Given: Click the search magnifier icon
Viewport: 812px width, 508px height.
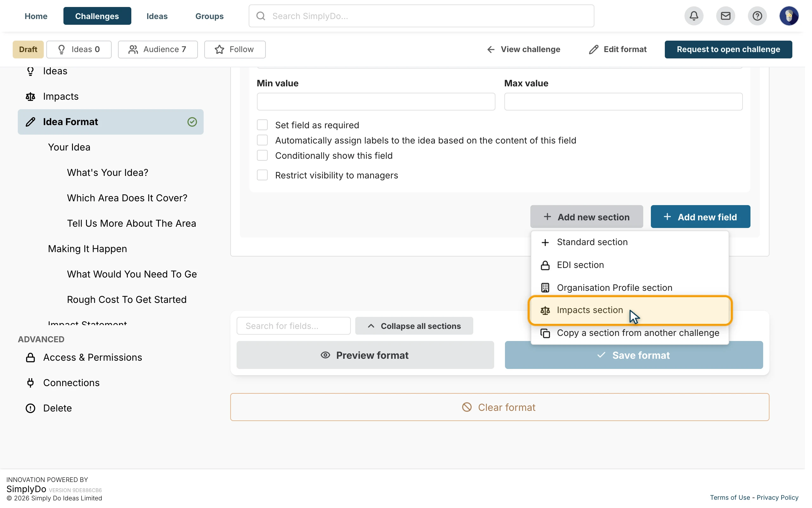Looking at the screenshot, I should pos(261,16).
